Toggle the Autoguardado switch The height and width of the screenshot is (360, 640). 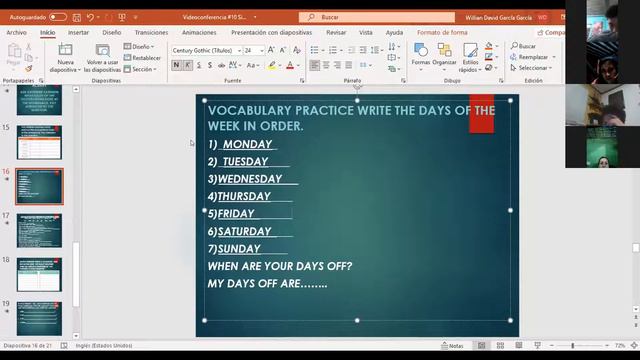click(x=58, y=17)
